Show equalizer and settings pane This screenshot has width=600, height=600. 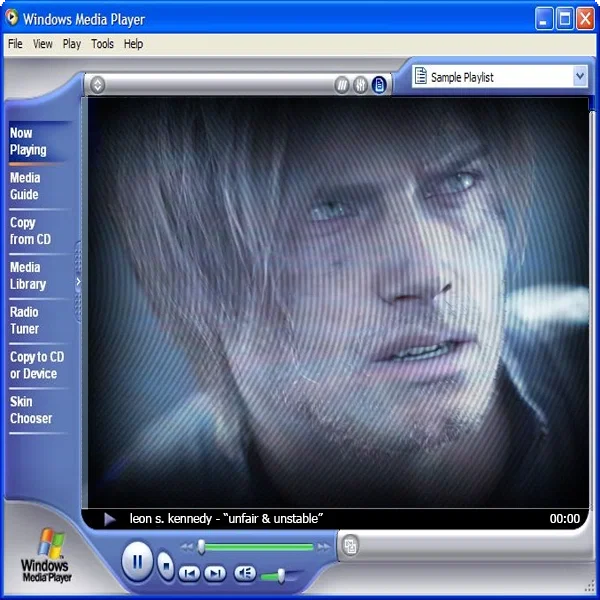pyautogui.click(x=360, y=85)
